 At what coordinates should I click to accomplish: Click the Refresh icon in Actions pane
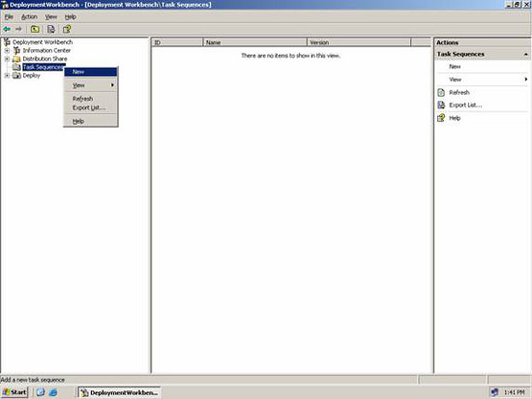pos(441,92)
